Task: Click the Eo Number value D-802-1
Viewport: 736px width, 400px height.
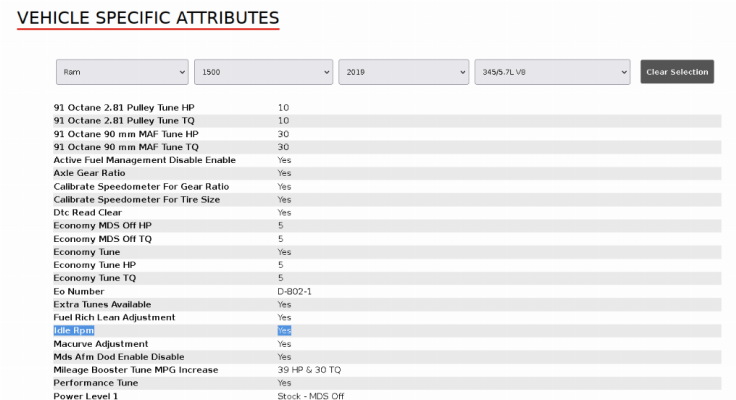Action: point(294,292)
